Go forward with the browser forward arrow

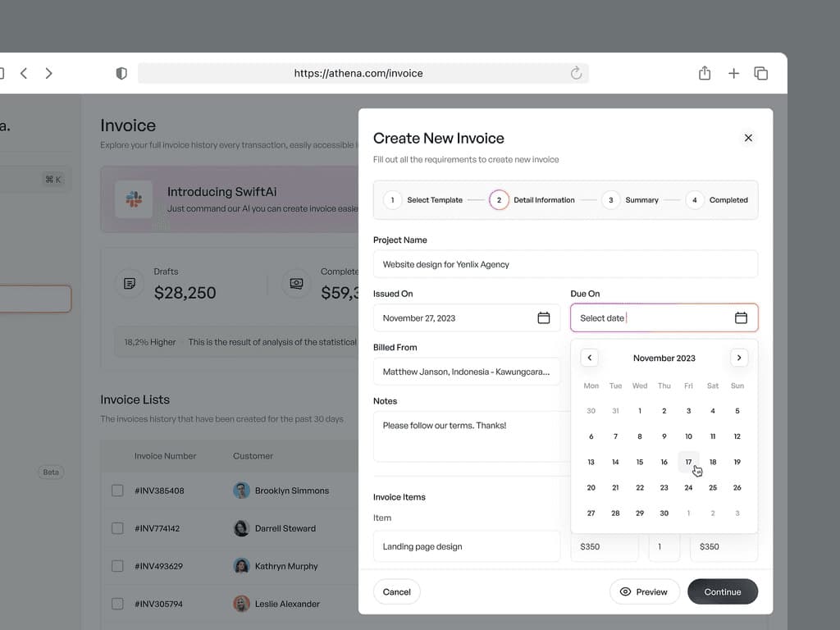48,73
